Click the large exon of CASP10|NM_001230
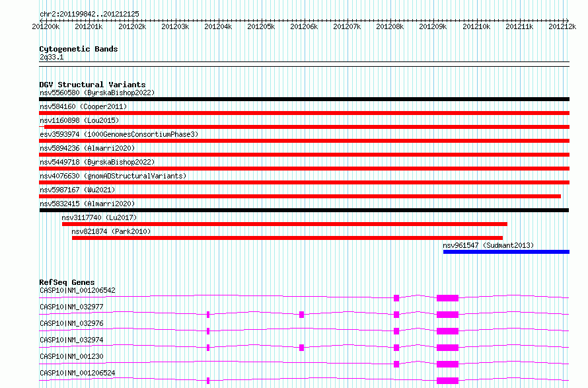 click(x=447, y=364)
